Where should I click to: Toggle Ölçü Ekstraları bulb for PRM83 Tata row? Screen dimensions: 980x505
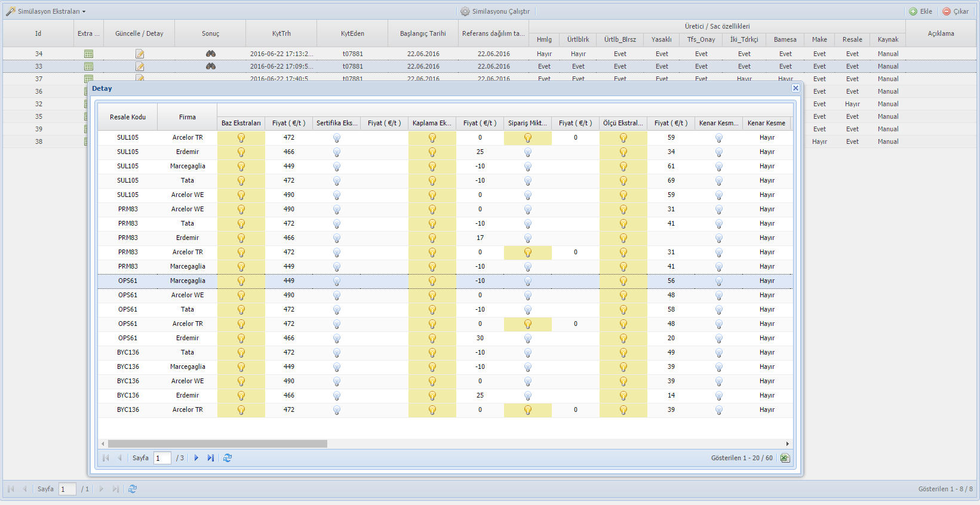coord(623,223)
